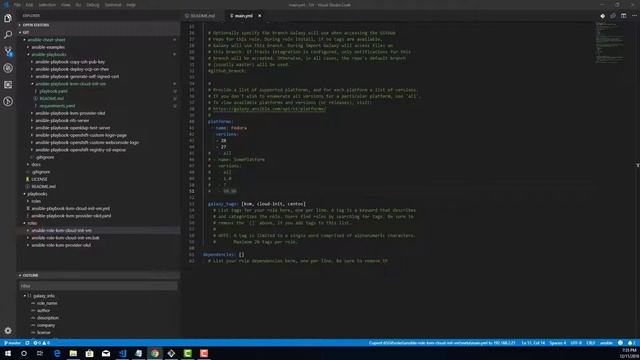Open the bottom circular activity bar icon
Image resolution: width=640 pixels, height=360 pixels.
point(8,101)
